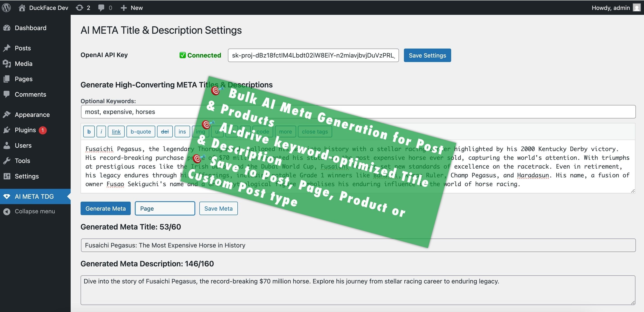Insert a link via link button
Viewport: 644px width, 312px height.
point(116,131)
